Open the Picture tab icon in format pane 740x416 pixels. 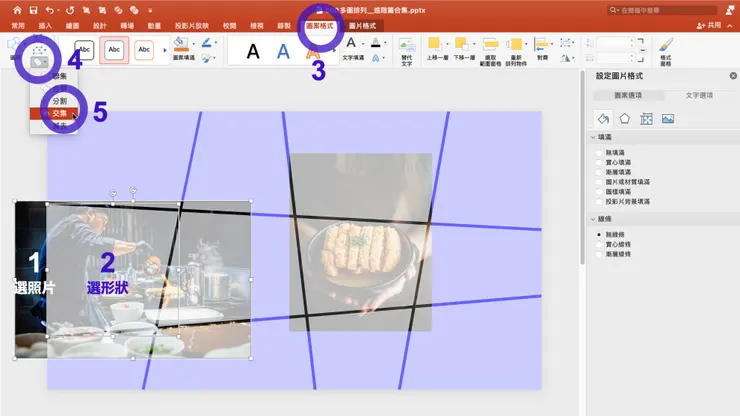[668, 119]
